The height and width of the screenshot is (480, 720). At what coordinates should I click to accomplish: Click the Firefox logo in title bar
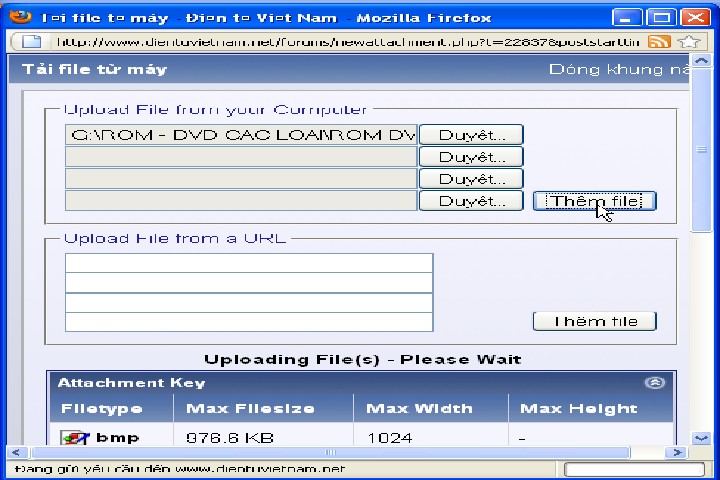pos(20,16)
